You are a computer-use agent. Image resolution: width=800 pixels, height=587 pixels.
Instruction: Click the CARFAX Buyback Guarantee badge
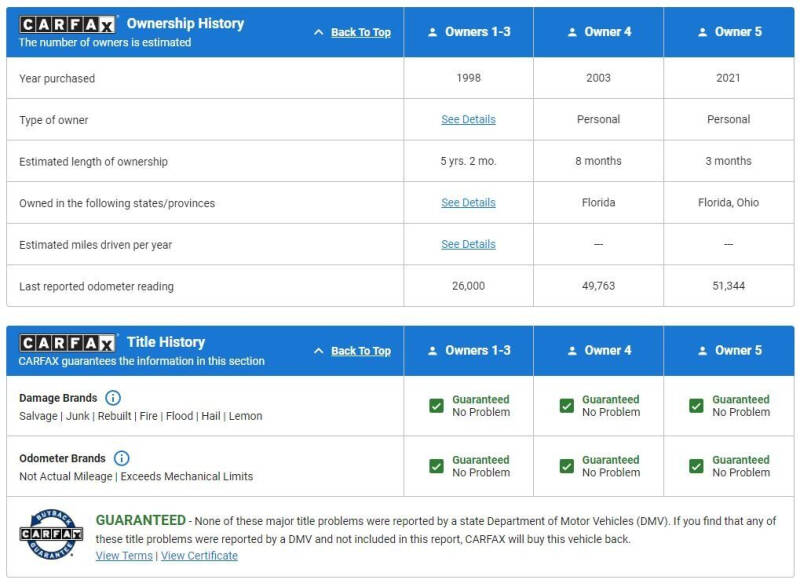pos(47,535)
